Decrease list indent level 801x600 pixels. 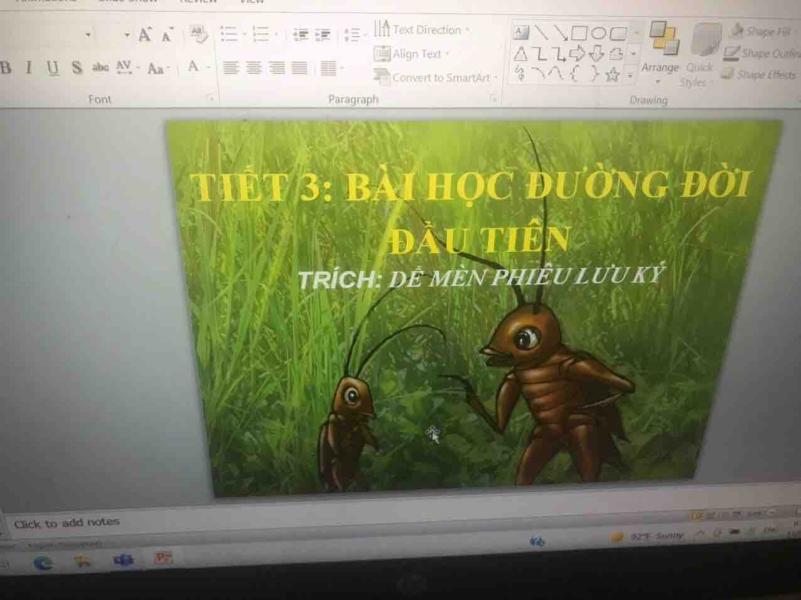point(300,35)
